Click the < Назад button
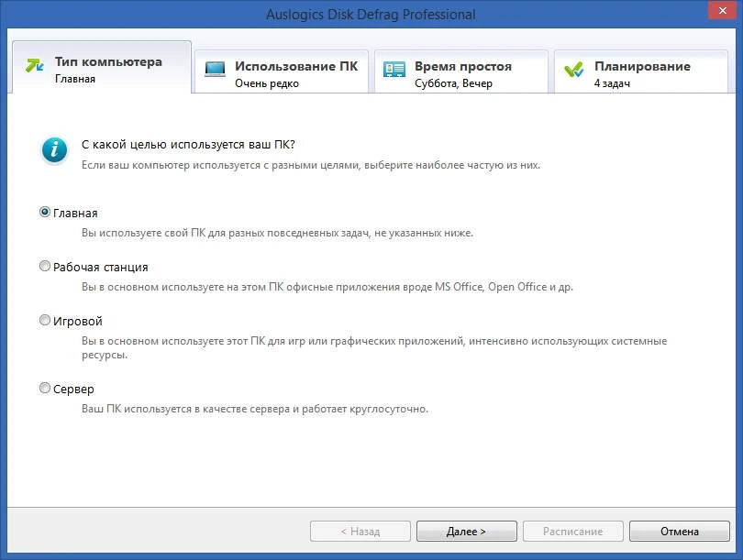Image resolution: width=743 pixels, height=560 pixels. pyautogui.click(x=360, y=531)
